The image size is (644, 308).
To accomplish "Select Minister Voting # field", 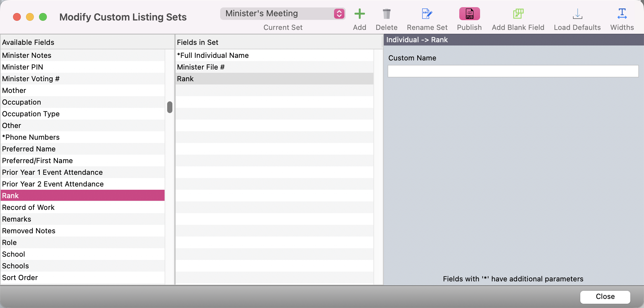I will (x=83, y=79).
